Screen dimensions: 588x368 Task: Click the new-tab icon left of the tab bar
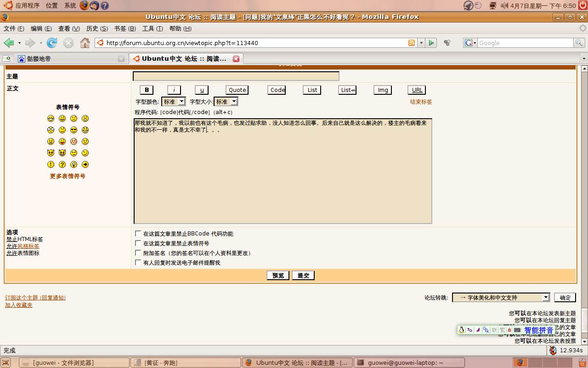click(x=6, y=59)
